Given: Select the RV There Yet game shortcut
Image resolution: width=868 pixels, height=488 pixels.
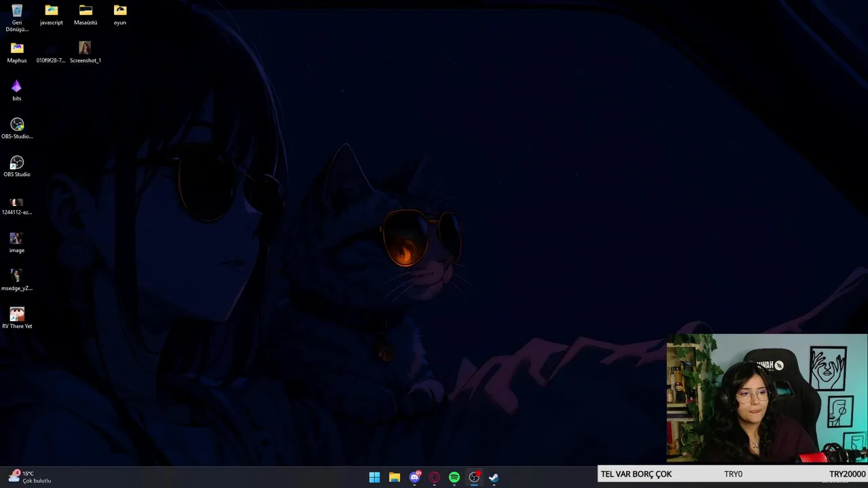Looking at the screenshot, I should point(17,319).
